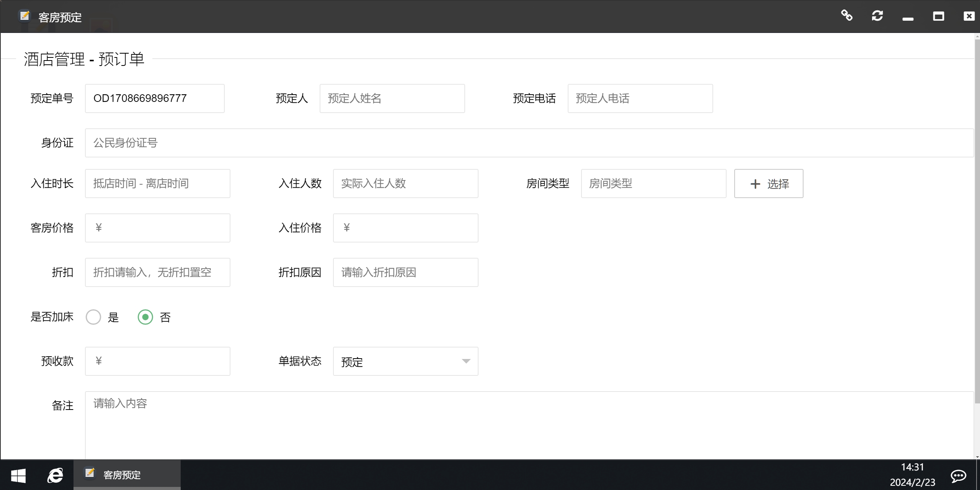Focus the 预定人电话 input field
The width and height of the screenshot is (980, 490).
[x=640, y=98]
